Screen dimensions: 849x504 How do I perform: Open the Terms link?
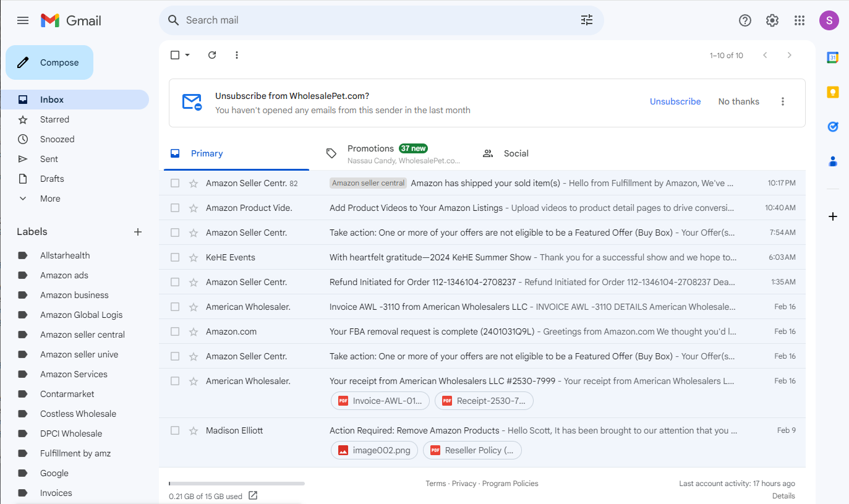[436, 484]
